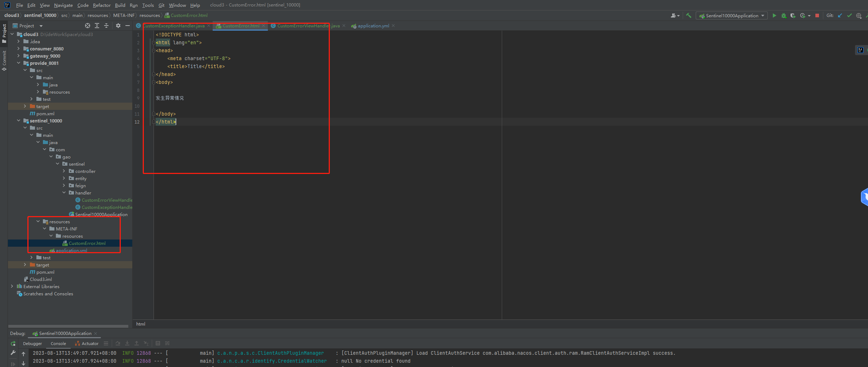The width and height of the screenshot is (868, 367).
Task: Open the Refactor menu
Action: 101,5
